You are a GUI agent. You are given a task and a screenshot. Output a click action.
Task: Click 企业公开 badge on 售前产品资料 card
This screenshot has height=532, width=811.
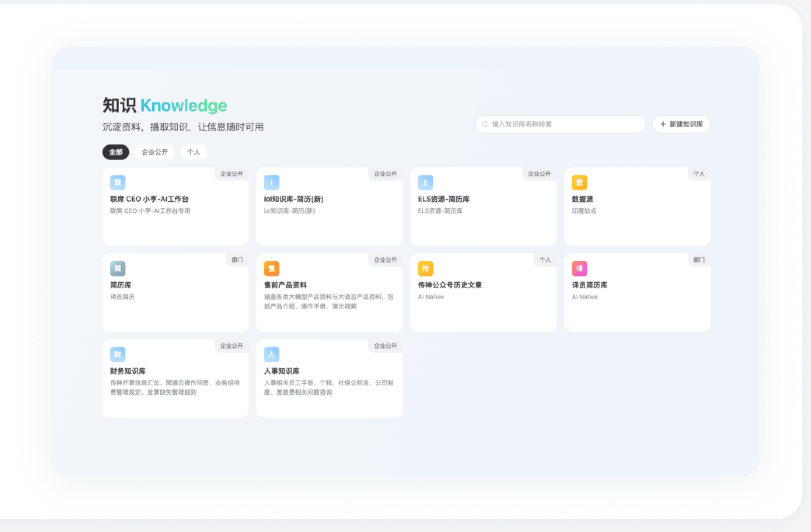[x=385, y=260]
